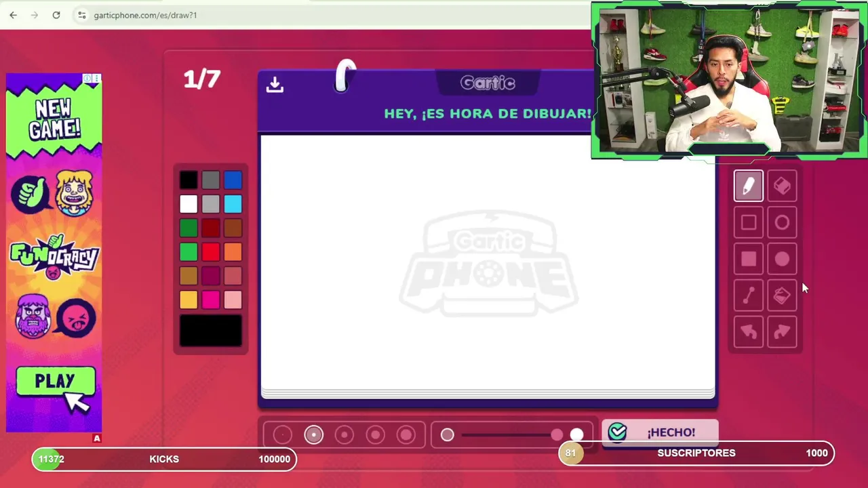The height and width of the screenshot is (488, 868).
Task: Pick the bright red color swatch
Action: (211, 252)
